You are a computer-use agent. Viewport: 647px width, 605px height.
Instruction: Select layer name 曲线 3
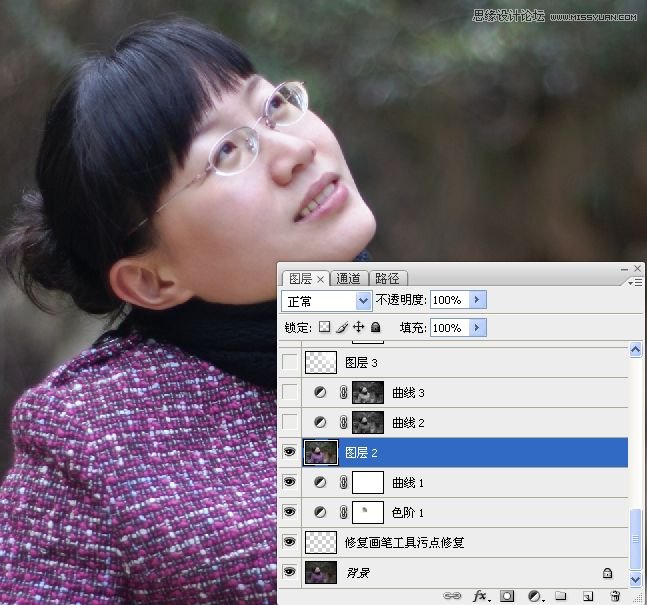408,392
